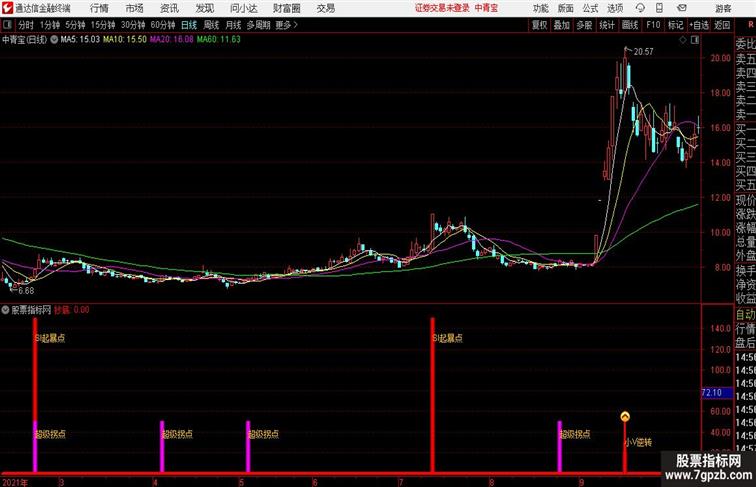
Task: Switch to 60分钟 chart period
Action: 163,25
